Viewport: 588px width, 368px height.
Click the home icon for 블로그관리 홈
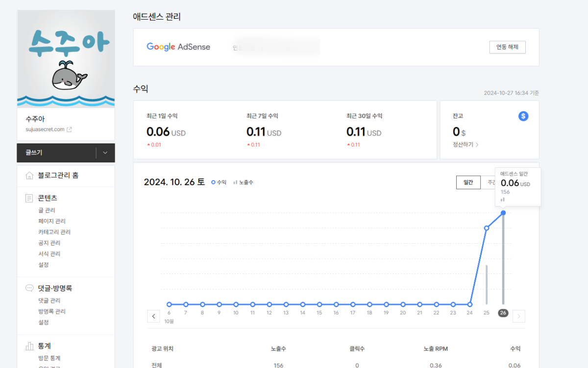click(29, 175)
